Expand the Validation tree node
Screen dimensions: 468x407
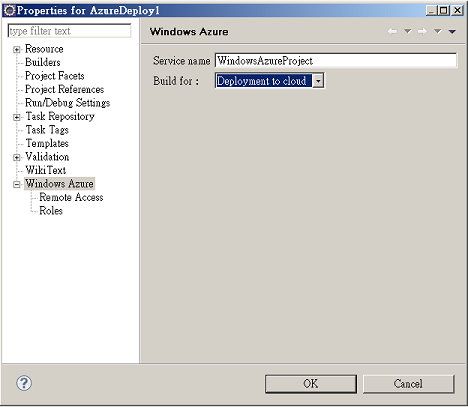point(16,157)
